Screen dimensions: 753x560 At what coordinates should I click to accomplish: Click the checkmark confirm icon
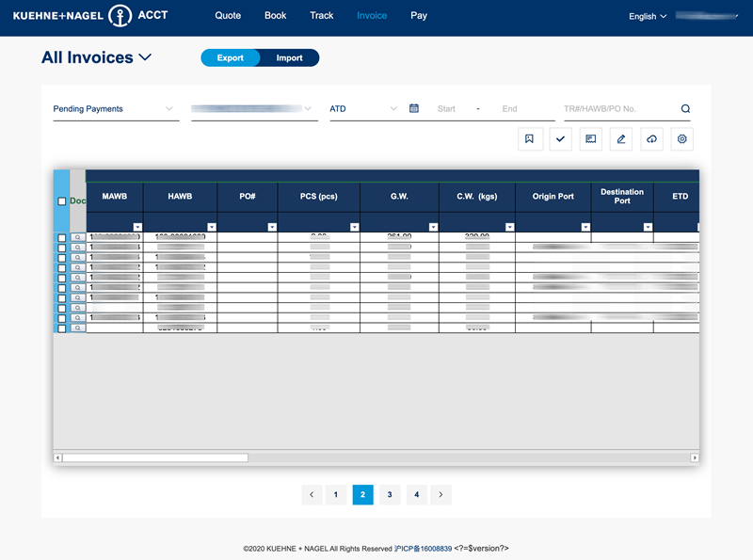[560, 139]
